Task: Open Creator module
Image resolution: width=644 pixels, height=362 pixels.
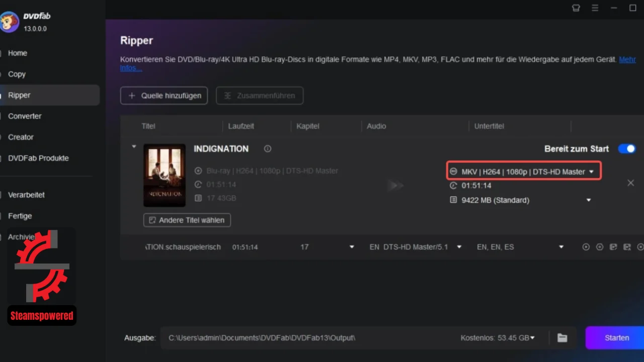Action: click(21, 137)
